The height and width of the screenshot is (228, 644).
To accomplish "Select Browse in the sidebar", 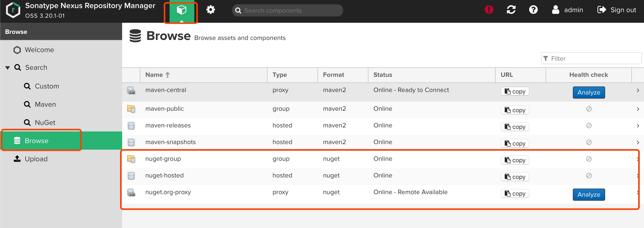I will (x=61, y=141).
